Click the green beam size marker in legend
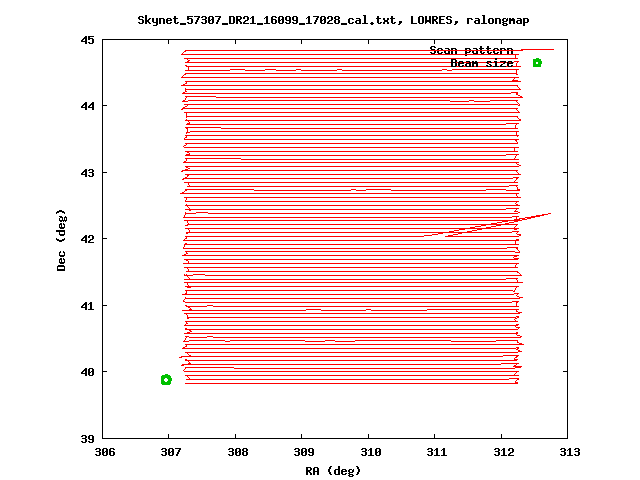 [537, 62]
